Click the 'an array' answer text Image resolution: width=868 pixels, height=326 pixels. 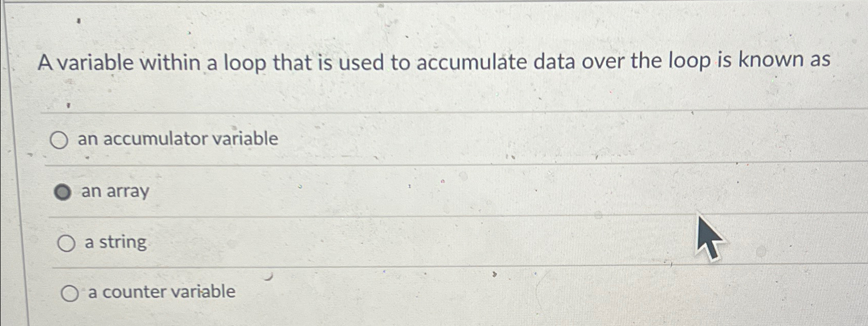click(x=114, y=192)
